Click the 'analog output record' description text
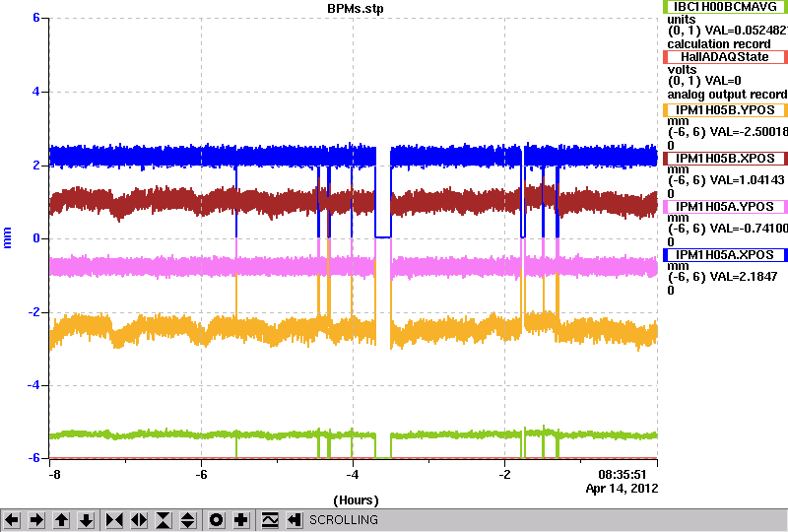 (727, 95)
